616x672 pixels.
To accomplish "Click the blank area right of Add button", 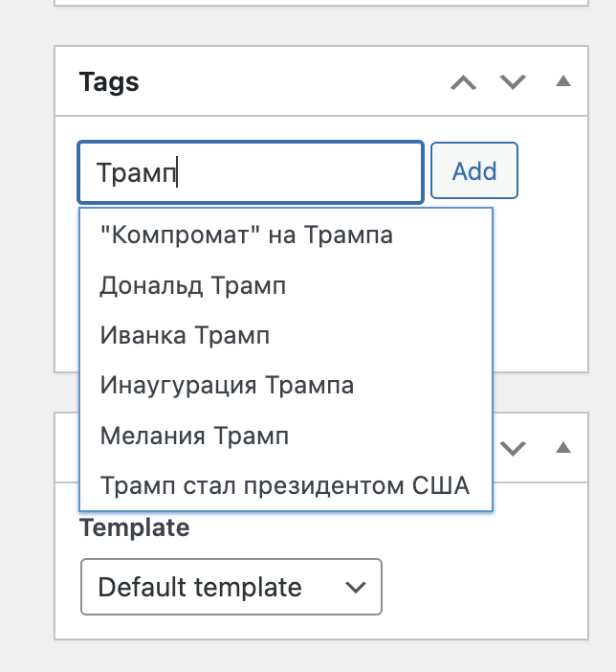I will point(553,170).
